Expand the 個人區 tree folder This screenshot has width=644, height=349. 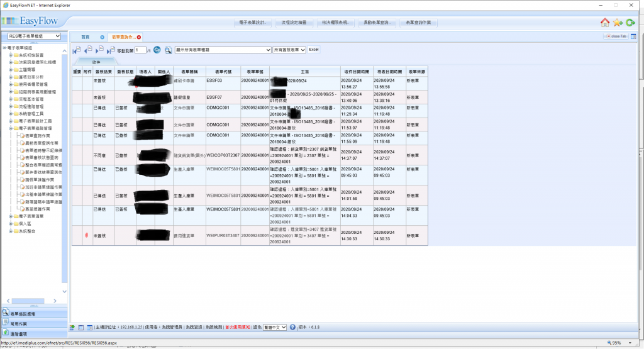click(11, 224)
